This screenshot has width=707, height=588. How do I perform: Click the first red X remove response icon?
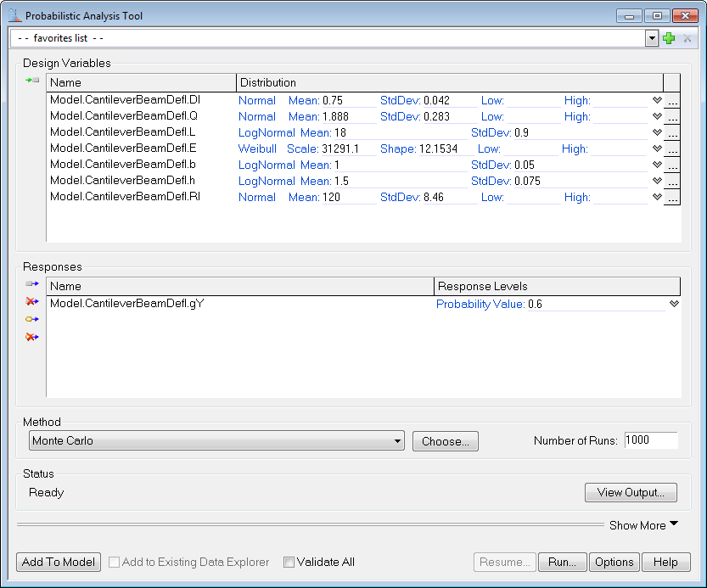tap(32, 302)
